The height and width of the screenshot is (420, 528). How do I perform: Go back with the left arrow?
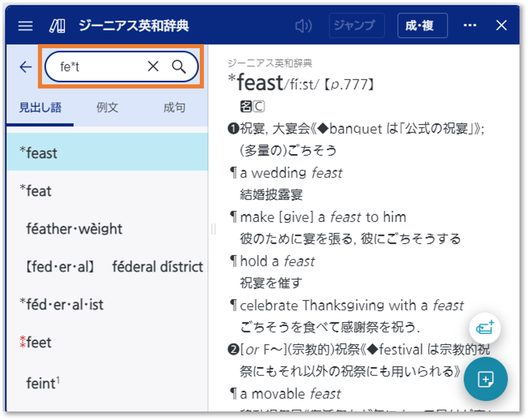click(x=26, y=67)
